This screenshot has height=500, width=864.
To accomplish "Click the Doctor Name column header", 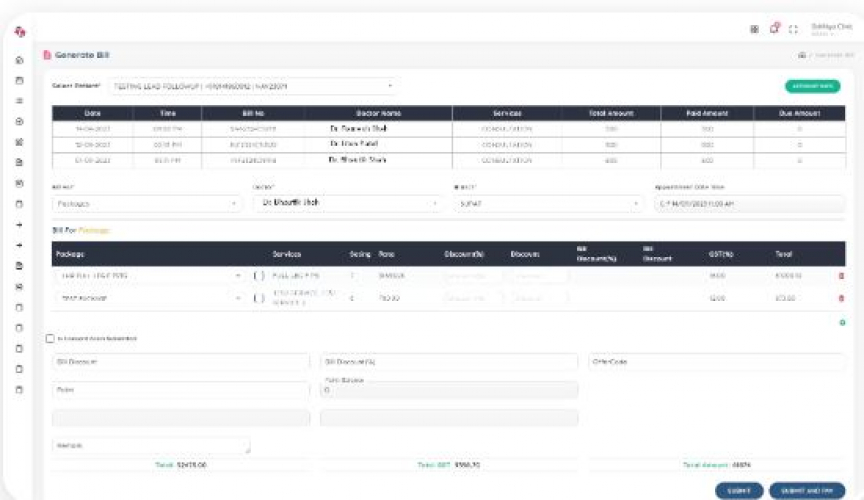I will (x=379, y=113).
